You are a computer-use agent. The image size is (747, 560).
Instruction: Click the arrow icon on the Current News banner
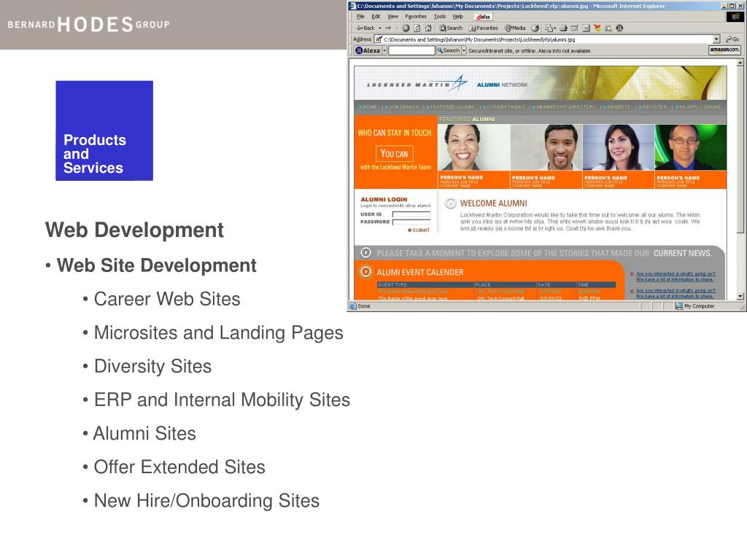pos(365,253)
